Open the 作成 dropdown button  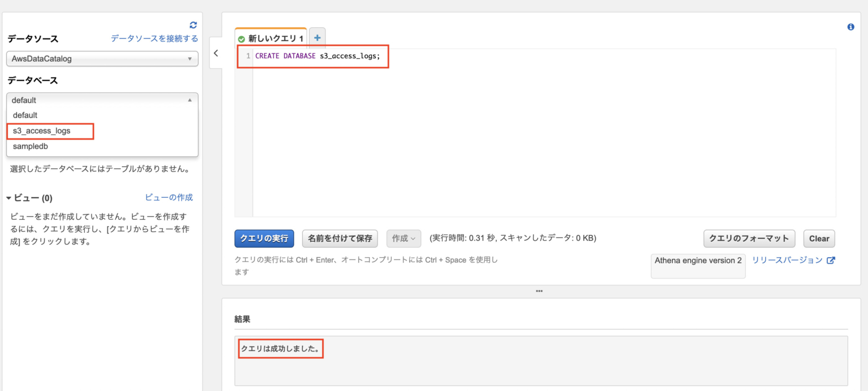point(403,238)
